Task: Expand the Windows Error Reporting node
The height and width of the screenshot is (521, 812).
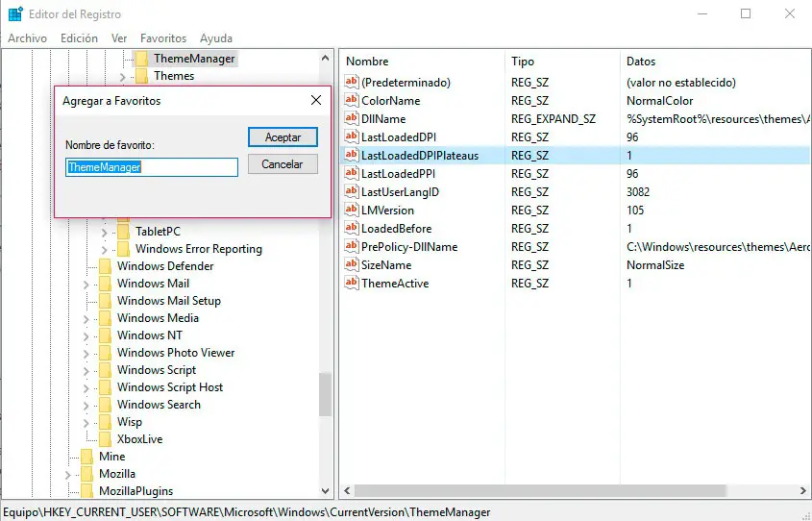Action: pos(104,250)
